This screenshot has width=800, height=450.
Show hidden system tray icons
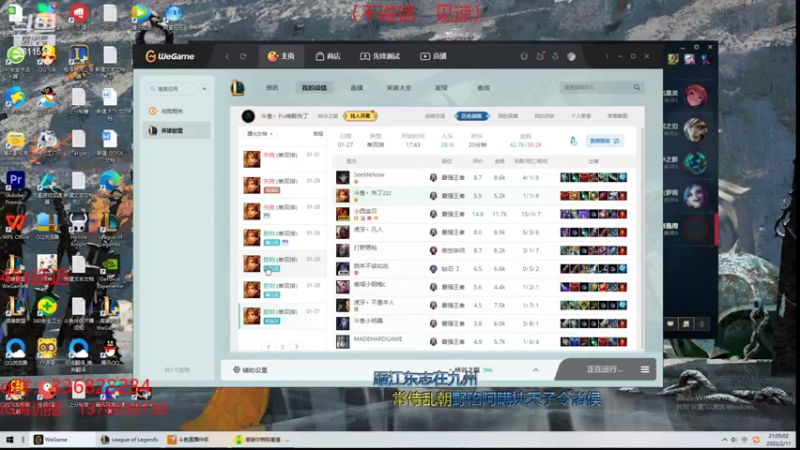click(724, 439)
